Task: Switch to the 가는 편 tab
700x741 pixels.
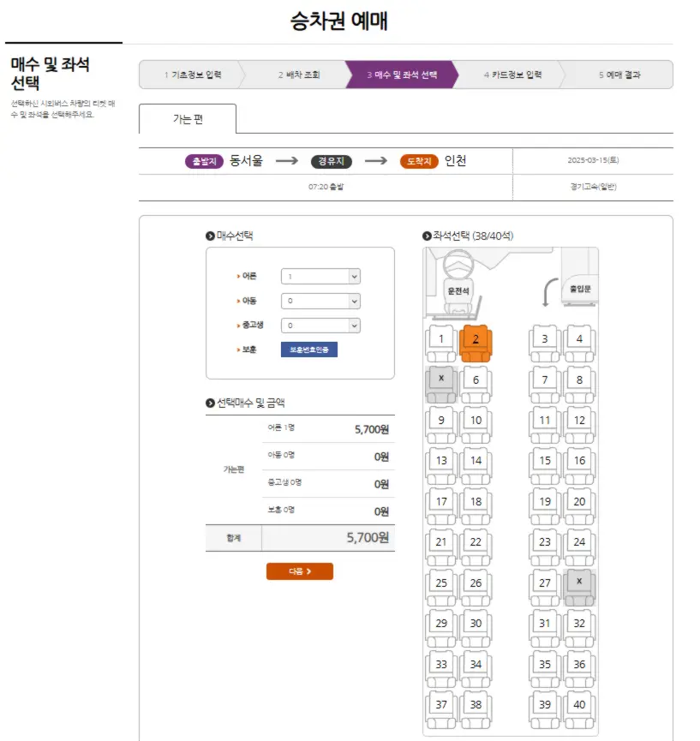Action: (x=188, y=119)
